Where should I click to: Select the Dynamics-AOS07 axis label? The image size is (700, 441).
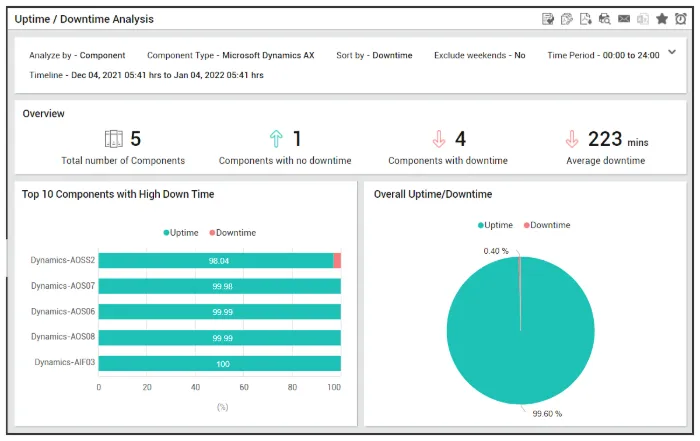(x=63, y=286)
